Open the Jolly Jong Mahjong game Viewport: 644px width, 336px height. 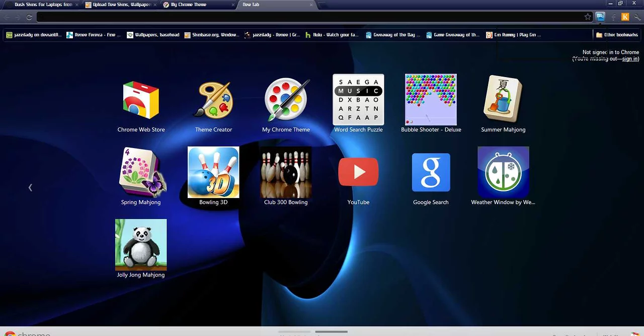coord(141,245)
